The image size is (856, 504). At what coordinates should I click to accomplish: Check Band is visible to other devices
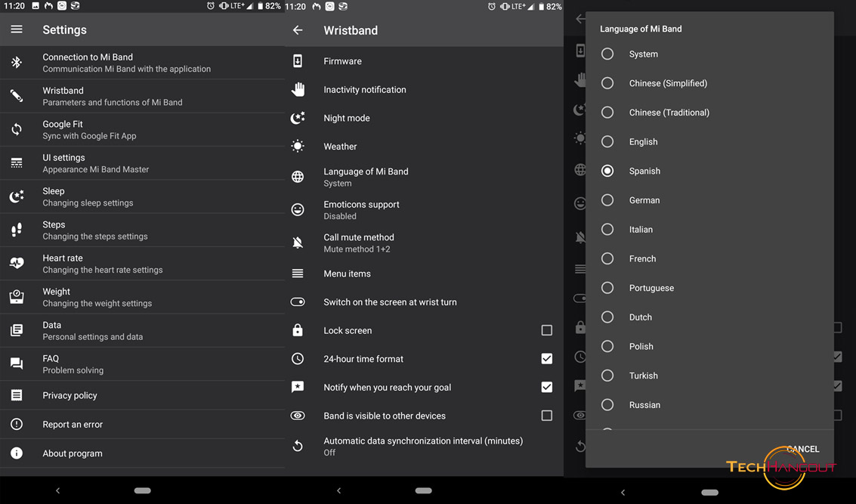tap(546, 416)
